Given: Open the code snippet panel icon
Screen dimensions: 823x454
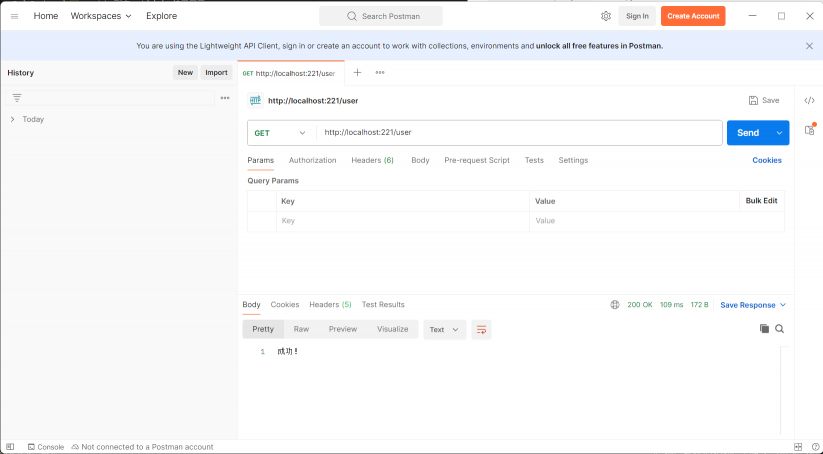Looking at the screenshot, I should 809,100.
